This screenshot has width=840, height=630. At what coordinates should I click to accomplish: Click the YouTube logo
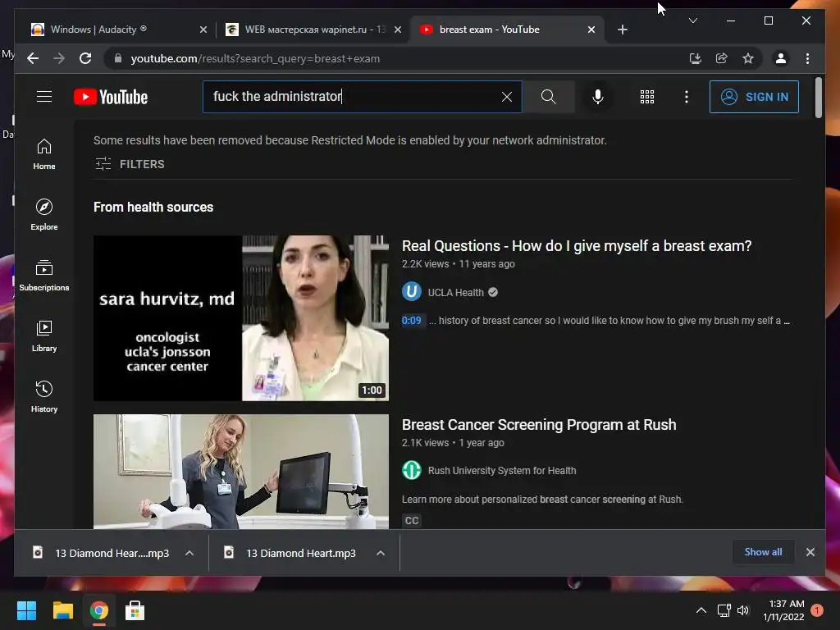[x=111, y=97]
